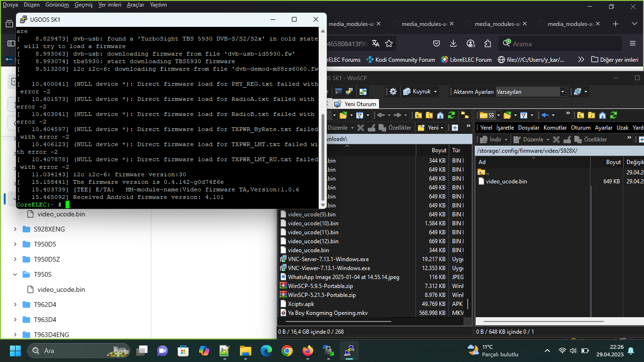Save to Pocket icon in Firefox

pyautogui.click(x=437, y=43)
